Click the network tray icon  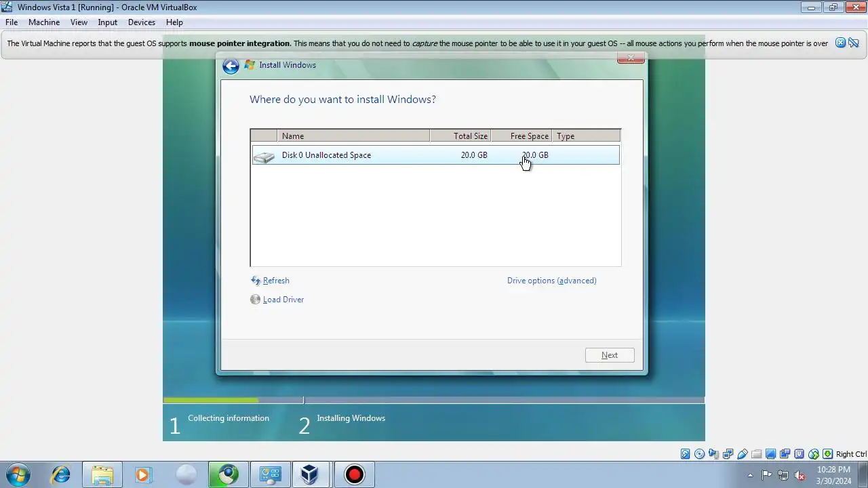783,475
